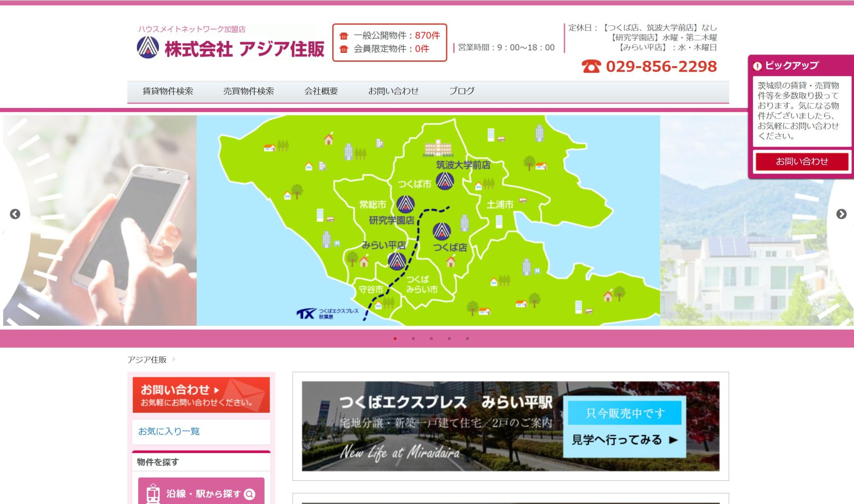Click the smartphone slide image on left
This screenshot has width=854, height=504.
(100, 220)
